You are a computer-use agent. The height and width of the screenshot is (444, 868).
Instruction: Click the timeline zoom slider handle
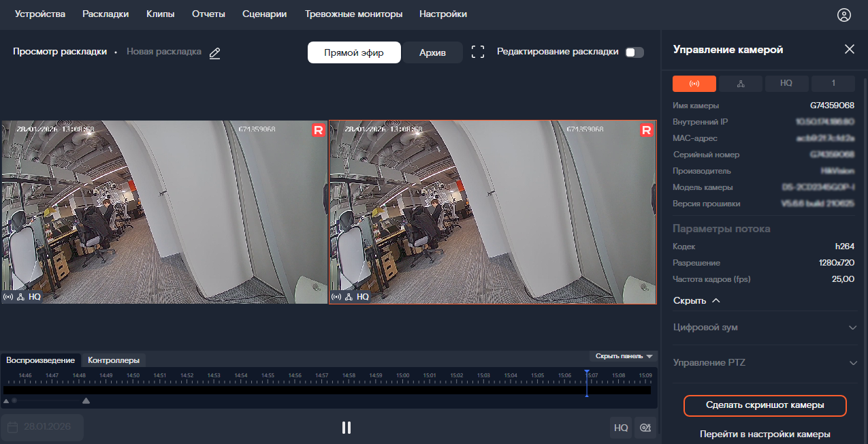pyautogui.click(x=14, y=400)
